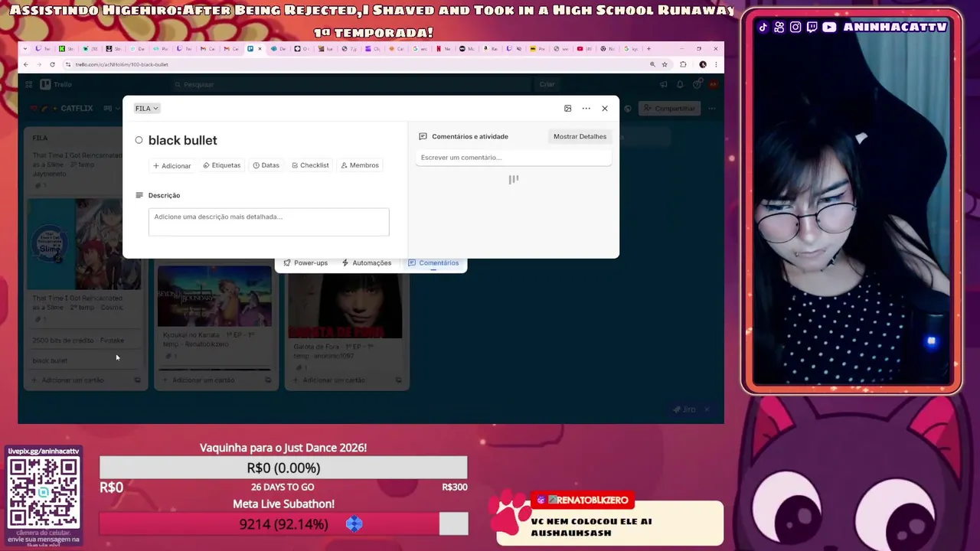
Task: Open the Trello app switcher grid icon
Action: tap(28, 84)
